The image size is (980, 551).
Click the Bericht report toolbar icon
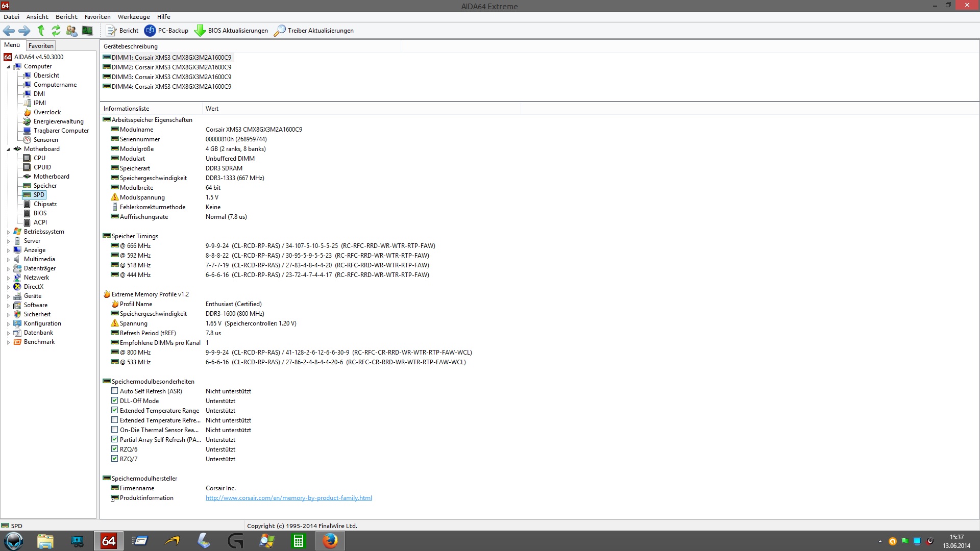click(x=111, y=31)
